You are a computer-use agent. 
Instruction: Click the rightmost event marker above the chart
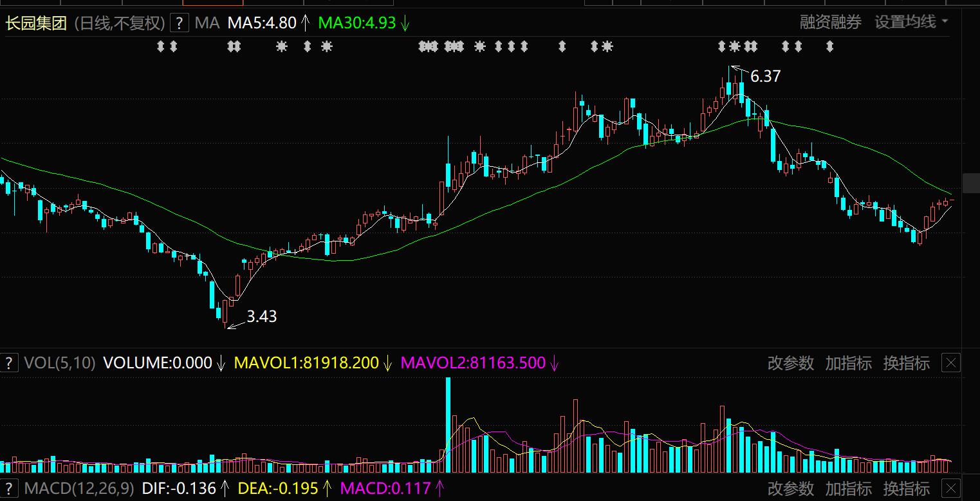click(x=829, y=46)
